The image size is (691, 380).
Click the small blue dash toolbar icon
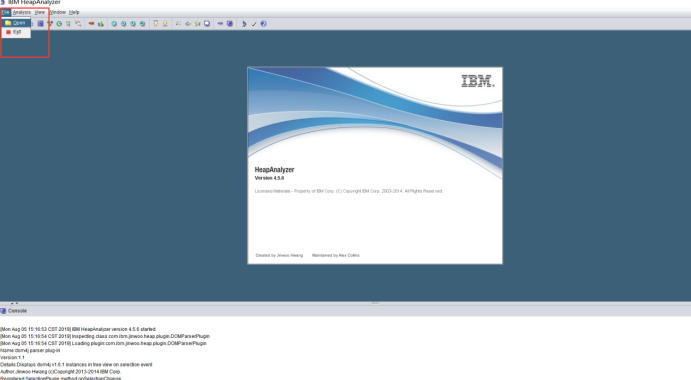pos(220,23)
